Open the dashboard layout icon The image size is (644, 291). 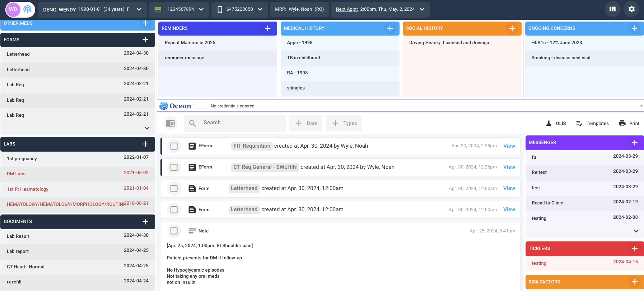coord(613,9)
